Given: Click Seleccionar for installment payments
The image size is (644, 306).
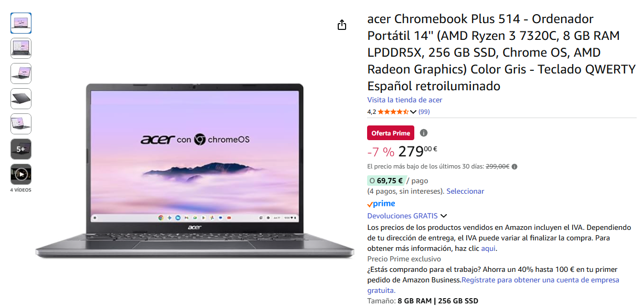Looking at the screenshot, I should click(x=465, y=191).
